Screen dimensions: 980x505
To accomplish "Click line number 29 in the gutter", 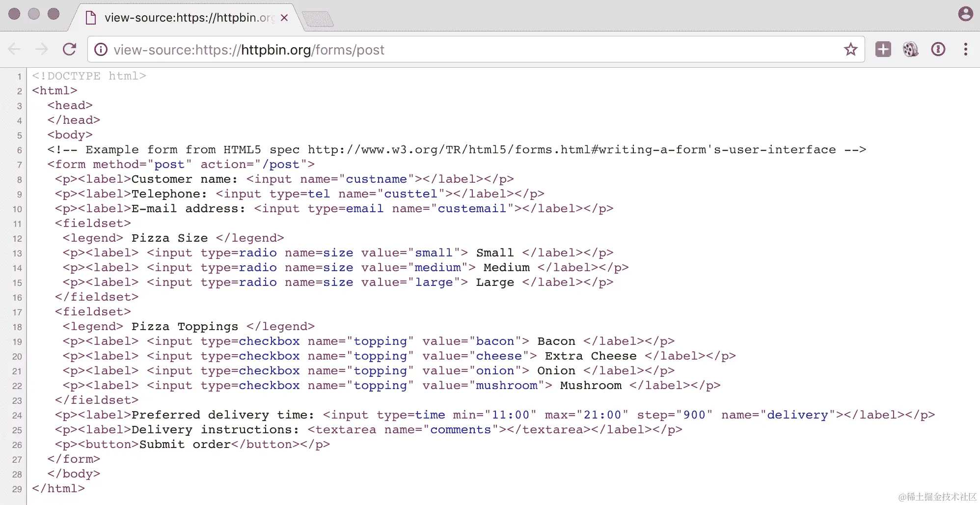I will point(17,489).
